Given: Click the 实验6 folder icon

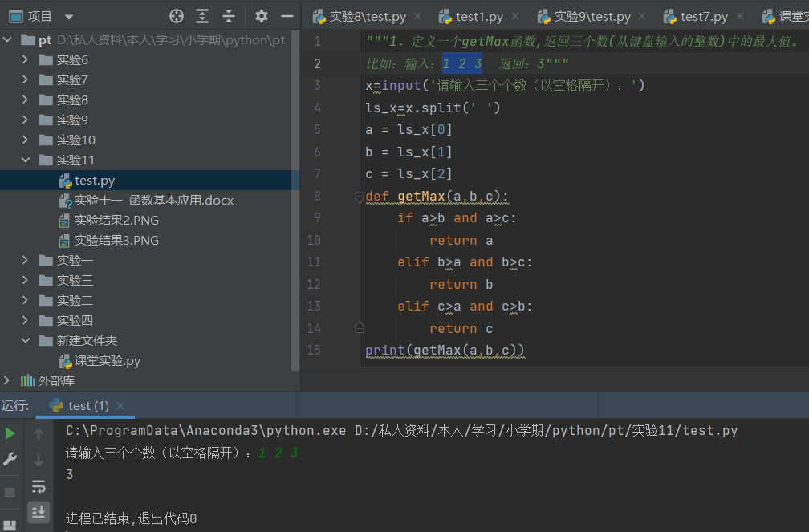Looking at the screenshot, I should [x=46, y=60].
